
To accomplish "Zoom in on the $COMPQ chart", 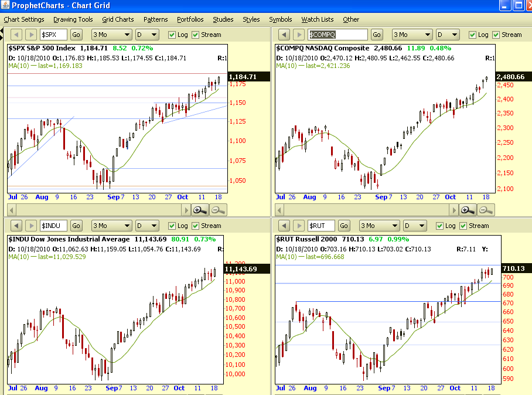I will [468, 210].
